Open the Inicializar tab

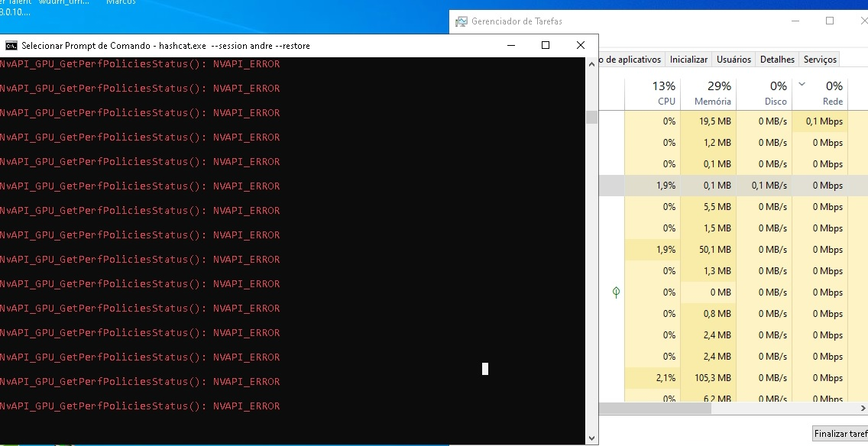pos(688,59)
